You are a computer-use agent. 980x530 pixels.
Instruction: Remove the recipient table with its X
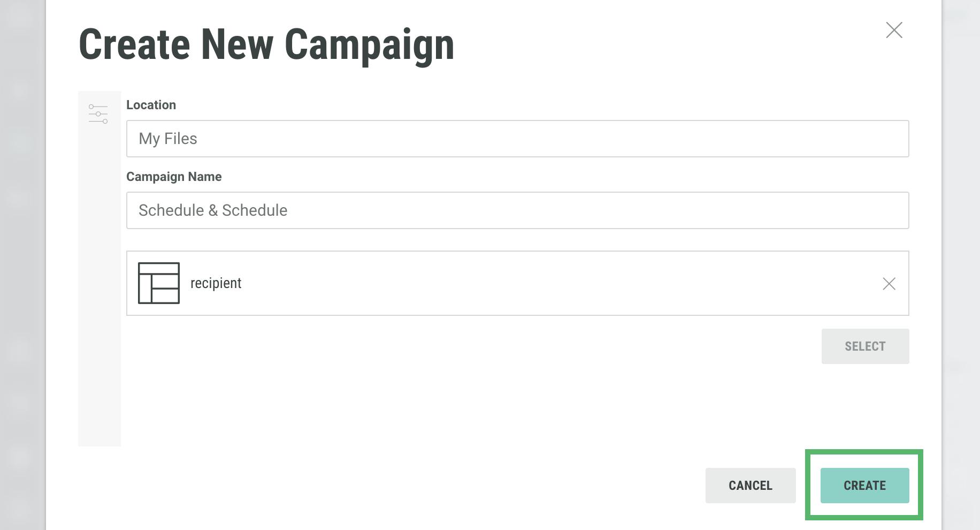tap(889, 284)
